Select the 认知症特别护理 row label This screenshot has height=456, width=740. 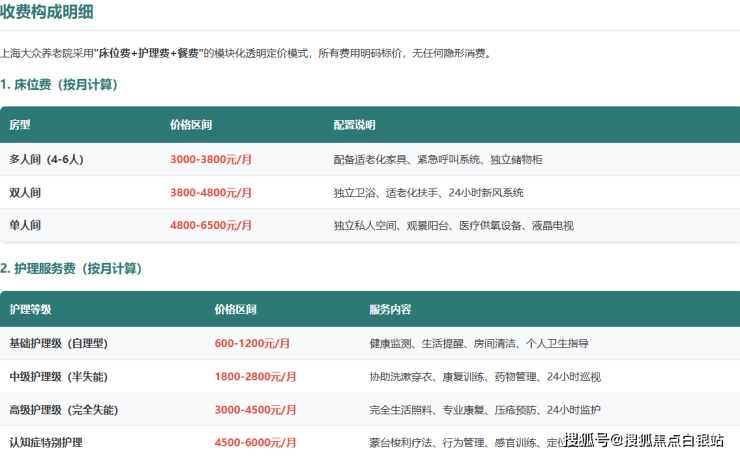click(x=46, y=441)
